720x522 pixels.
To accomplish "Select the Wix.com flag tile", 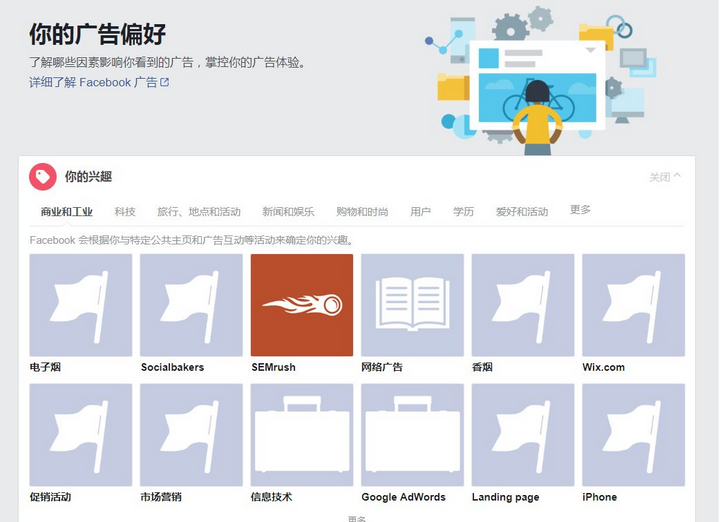I will coord(634,305).
